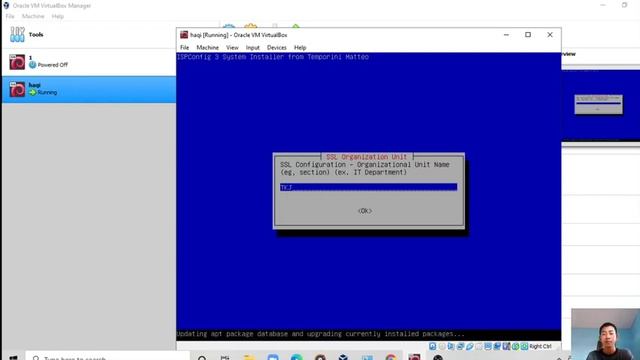Click the 'Running' status text of haqi
The height and width of the screenshot is (360, 640).
47,92
